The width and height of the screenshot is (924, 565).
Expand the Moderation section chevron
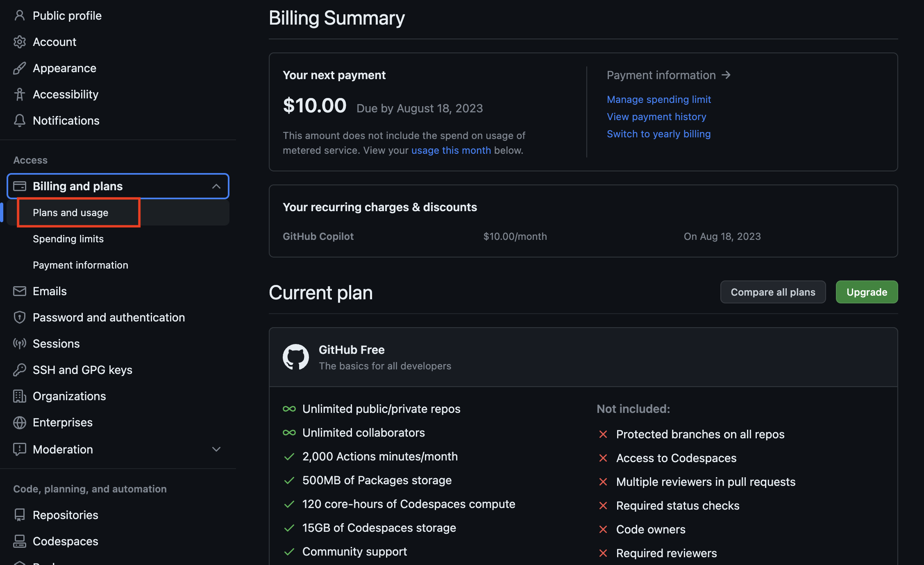[216, 449]
